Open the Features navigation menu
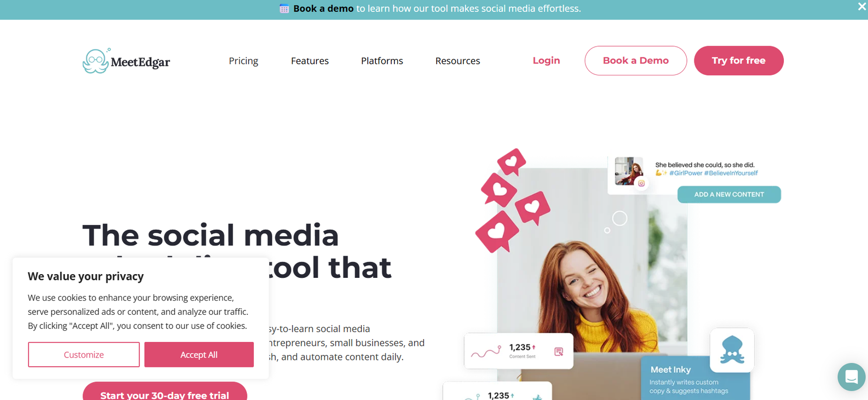The image size is (868, 400). click(x=310, y=61)
